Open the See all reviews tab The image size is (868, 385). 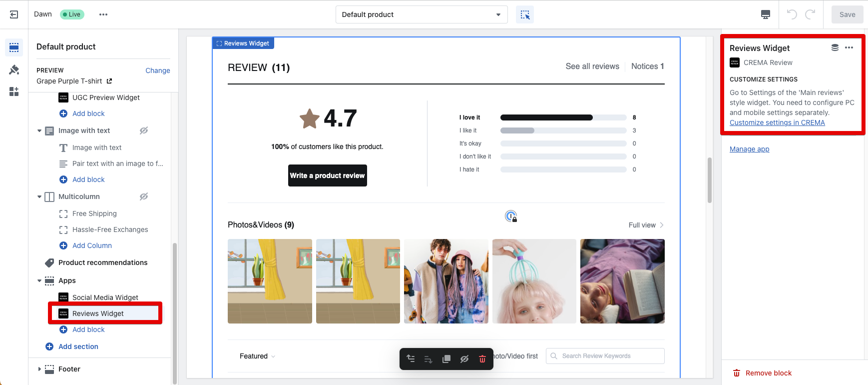pyautogui.click(x=592, y=66)
